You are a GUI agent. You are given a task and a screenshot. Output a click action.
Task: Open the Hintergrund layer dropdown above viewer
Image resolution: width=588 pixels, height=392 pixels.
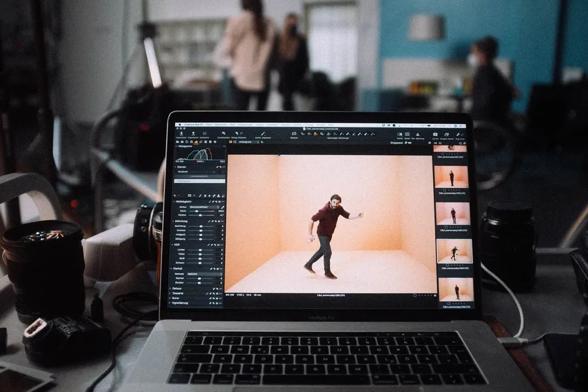point(249,142)
